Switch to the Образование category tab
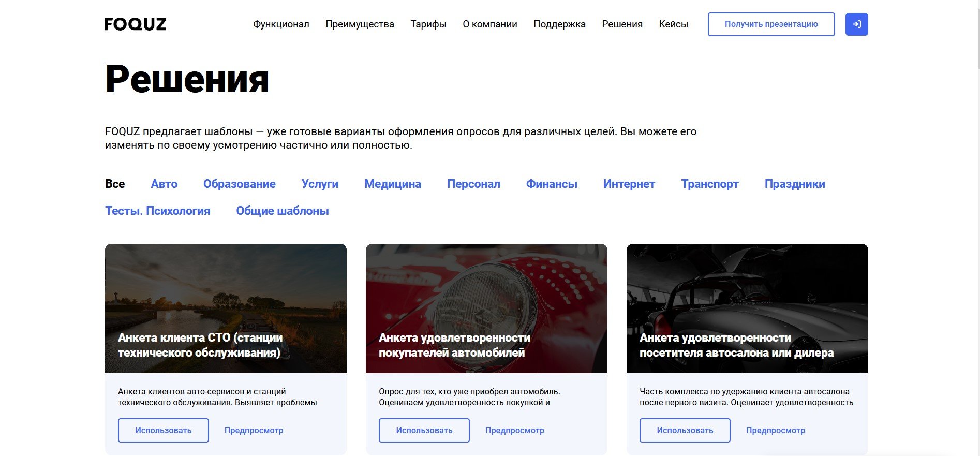 pos(239,184)
